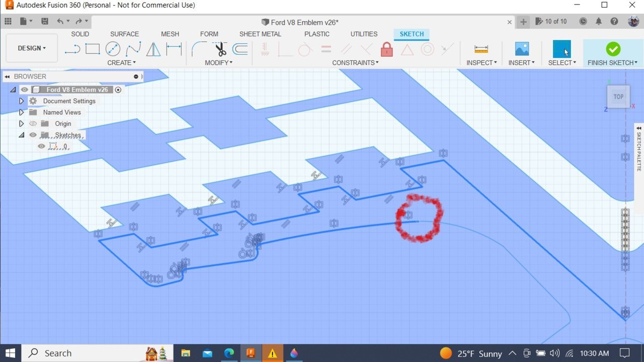The image size is (644, 362).
Task: Open the CREATE dropdown menu
Action: [x=121, y=63]
